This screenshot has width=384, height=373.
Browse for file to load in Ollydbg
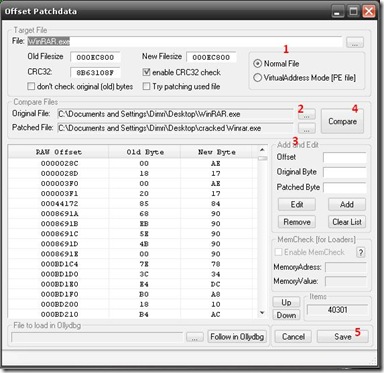(x=195, y=337)
